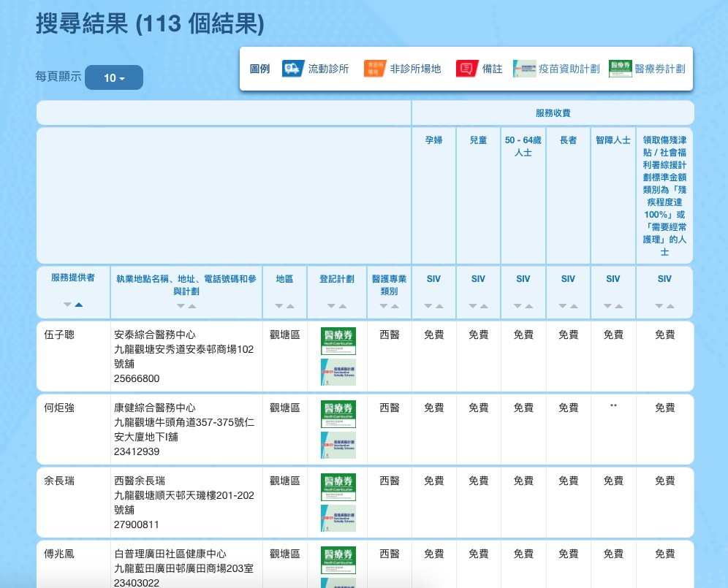Viewport: 728px width, 588px height.
Task: Click descending sort arrow under 長者 column
Action: coord(563,305)
